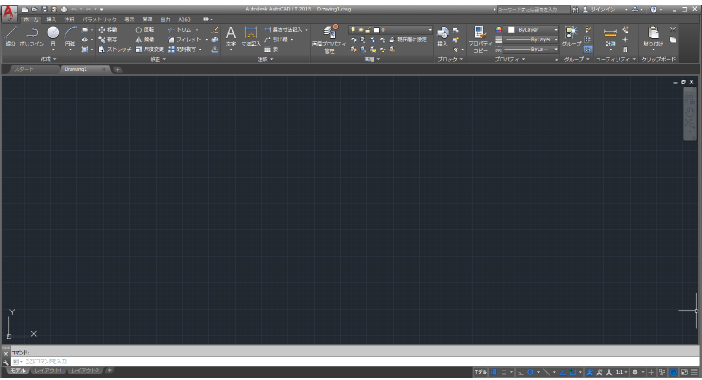Click the Move (移動) tool
This screenshot has height=380, width=702.
click(108, 30)
